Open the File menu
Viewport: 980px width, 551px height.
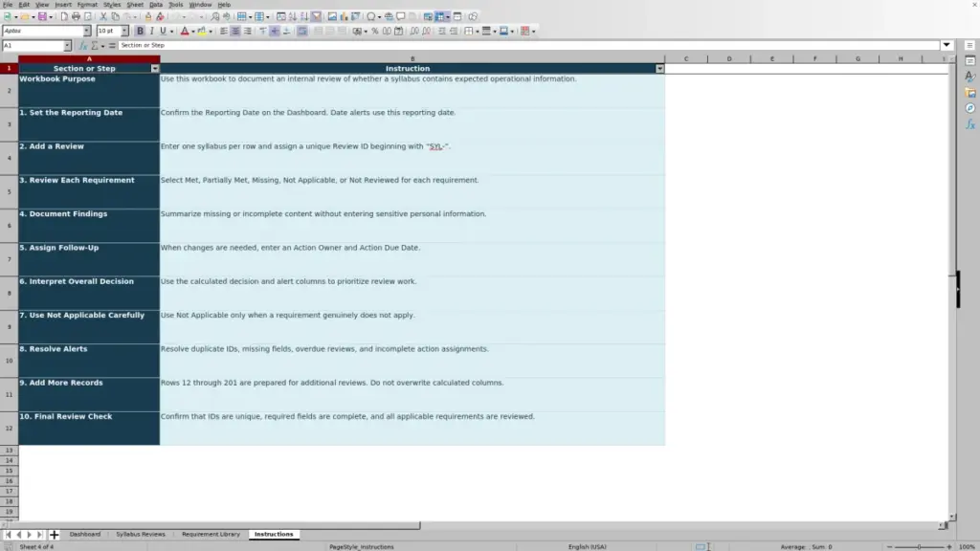(x=8, y=5)
